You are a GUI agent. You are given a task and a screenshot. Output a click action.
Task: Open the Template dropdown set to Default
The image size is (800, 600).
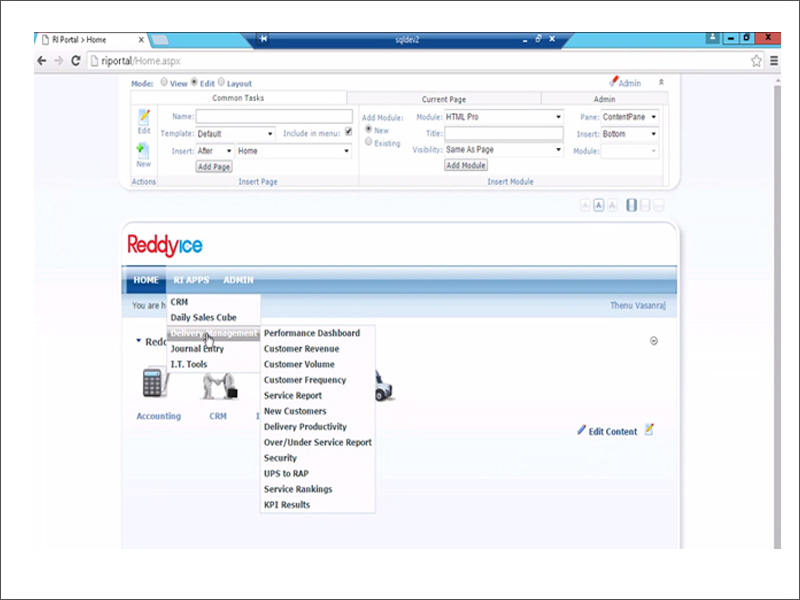(235, 133)
